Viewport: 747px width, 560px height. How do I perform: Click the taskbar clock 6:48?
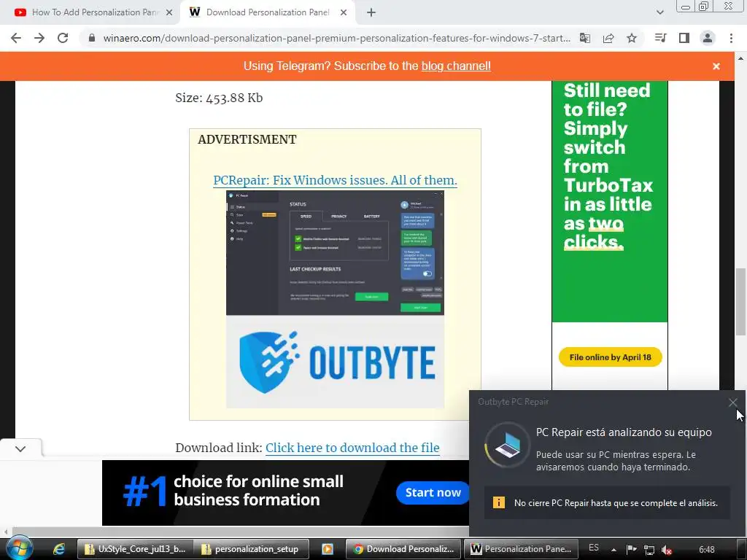coord(706,550)
